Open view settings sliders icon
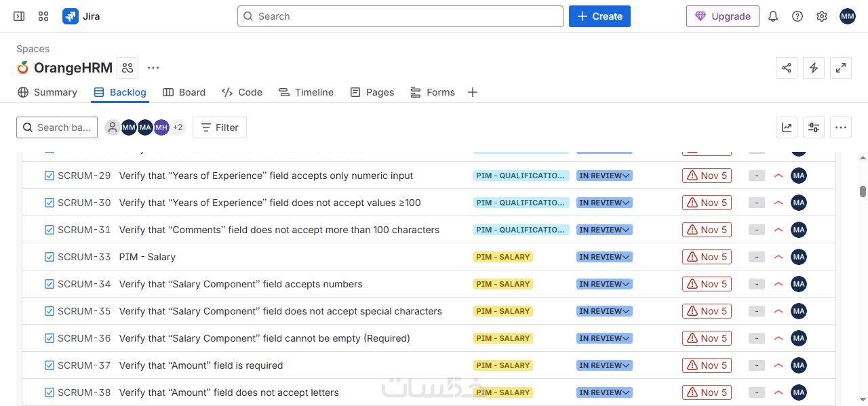 coord(814,127)
